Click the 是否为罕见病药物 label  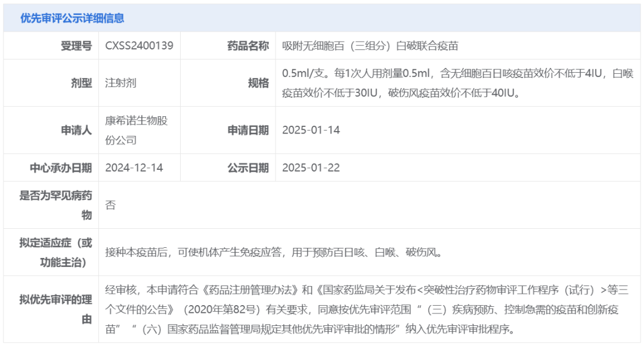click(52, 204)
